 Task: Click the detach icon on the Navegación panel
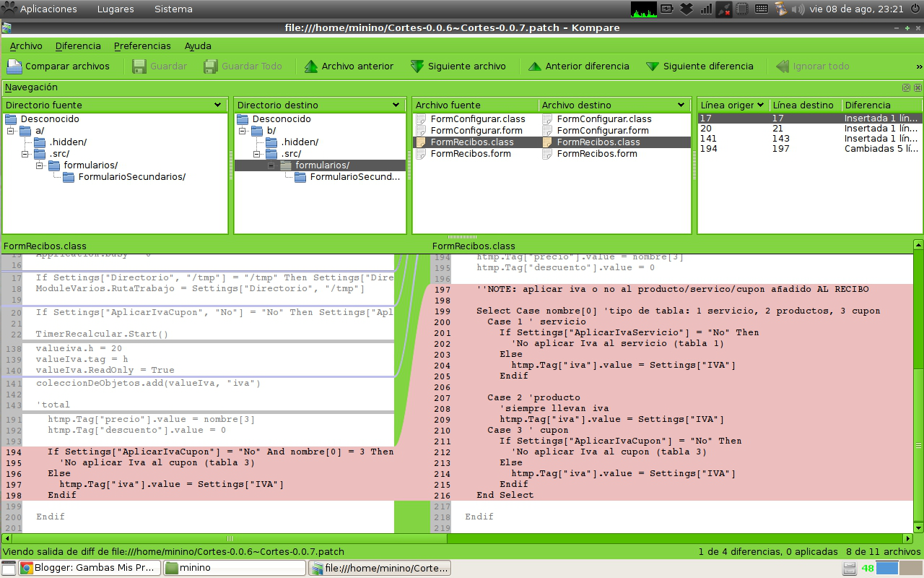coord(906,87)
